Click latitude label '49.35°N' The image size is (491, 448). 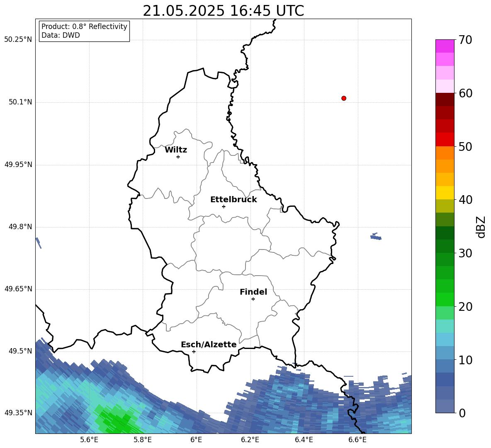click(x=18, y=413)
